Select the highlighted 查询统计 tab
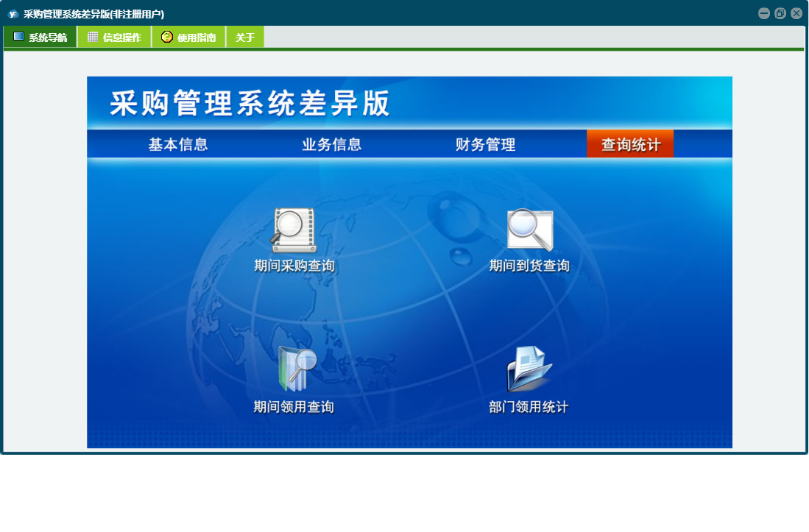This screenshot has height=532, width=809. point(630,144)
